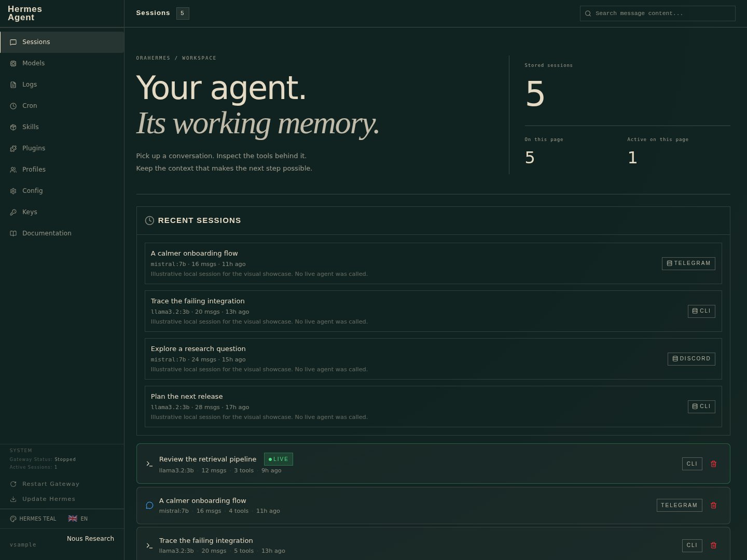Open the Config page

pos(62,191)
